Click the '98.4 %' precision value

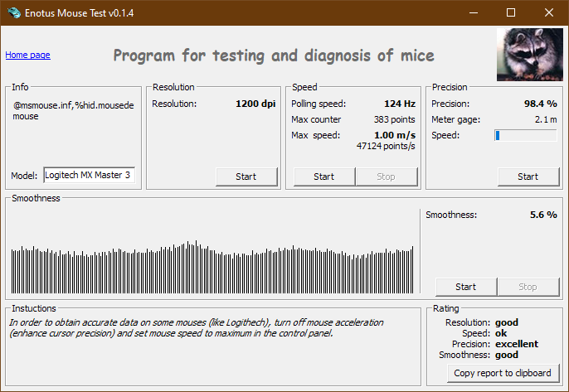point(540,104)
